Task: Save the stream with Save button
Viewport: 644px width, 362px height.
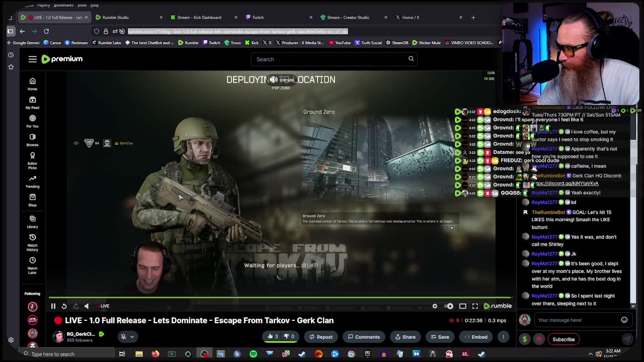Action: point(439,337)
